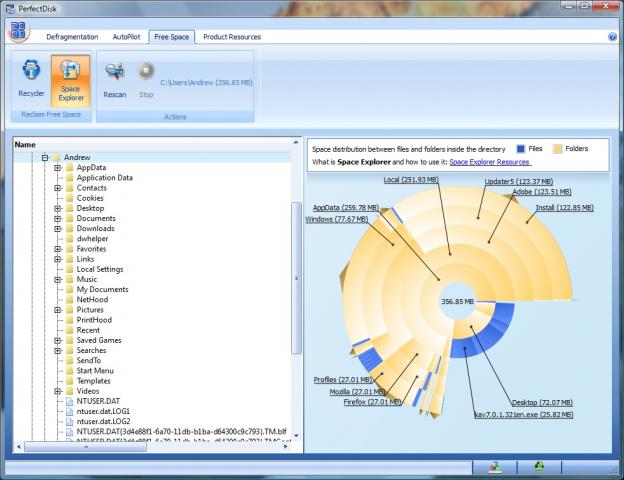Open the help question mark icon
Image resolution: width=624 pixels, height=480 pixels.
(612, 37)
